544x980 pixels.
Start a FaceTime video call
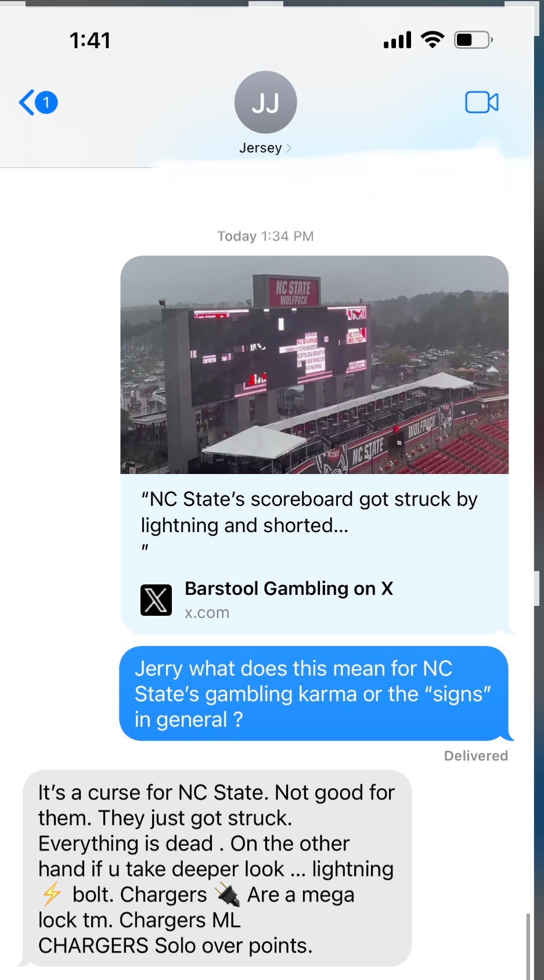(x=481, y=103)
